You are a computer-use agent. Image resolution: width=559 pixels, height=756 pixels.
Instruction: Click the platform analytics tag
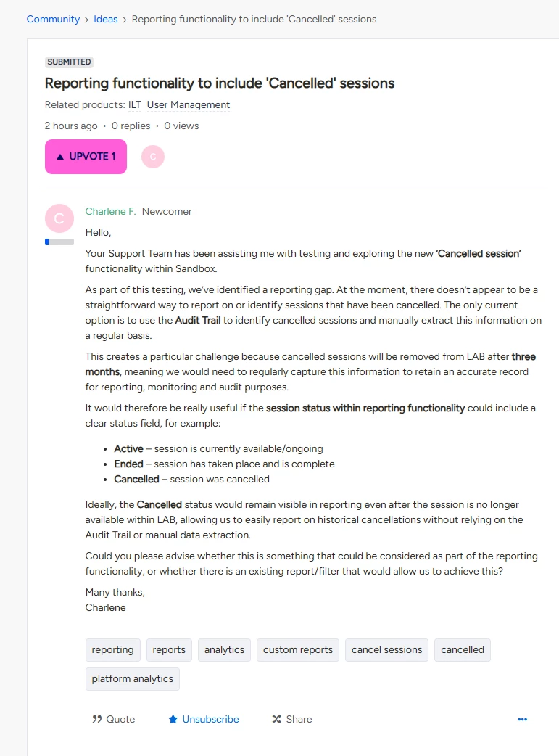coord(133,679)
